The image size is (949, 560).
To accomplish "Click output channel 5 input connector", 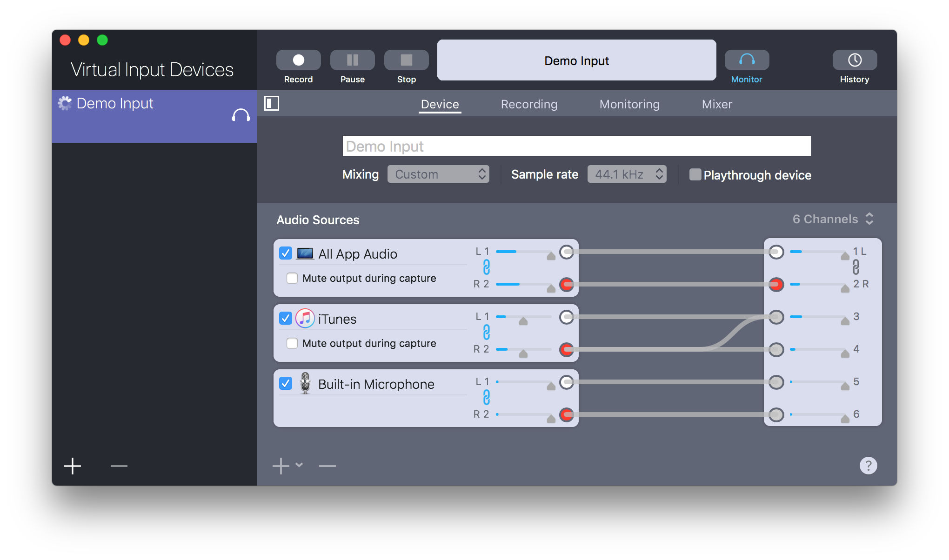I will point(776,382).
